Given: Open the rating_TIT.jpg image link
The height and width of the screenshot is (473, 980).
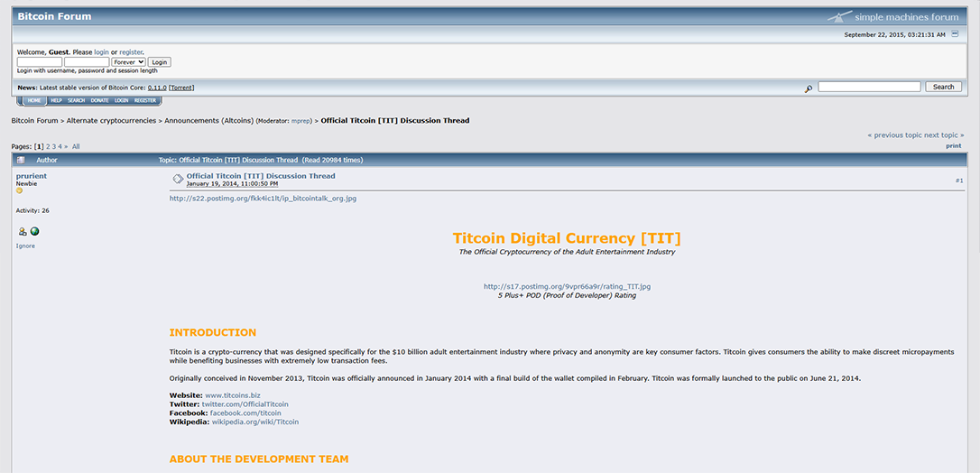Looking at the screenshot, I should click(x=567, y=287).
